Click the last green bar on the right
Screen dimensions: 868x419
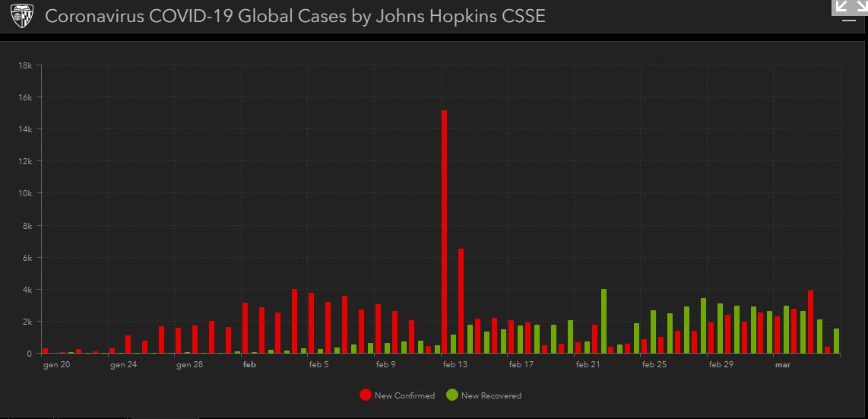tap(836, 341)
